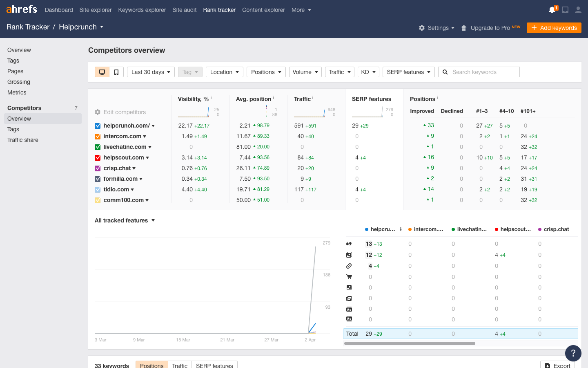Click the top stories newspaper icon
Image resolution: width=588 pixels, height=368 pixels.
coord(349,298)
